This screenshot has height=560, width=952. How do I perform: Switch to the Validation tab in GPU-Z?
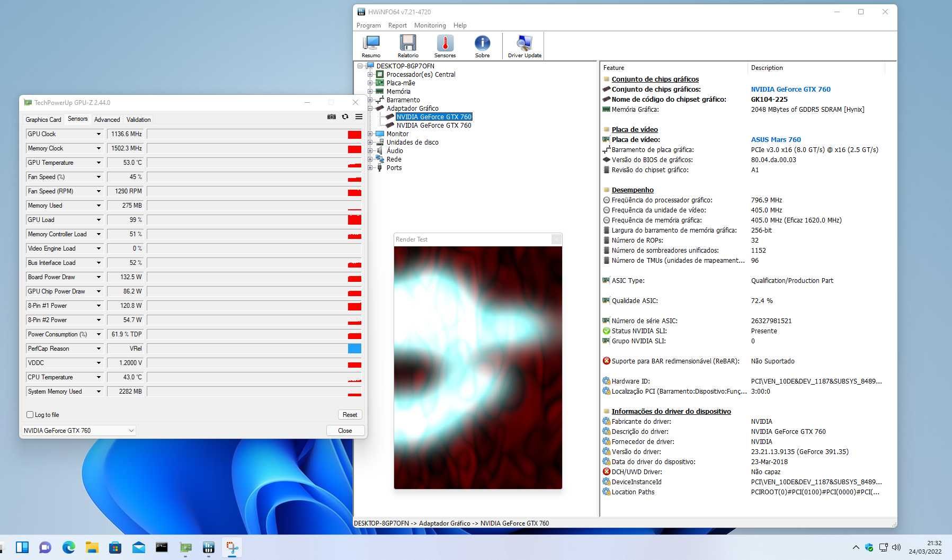coord(138,120)
